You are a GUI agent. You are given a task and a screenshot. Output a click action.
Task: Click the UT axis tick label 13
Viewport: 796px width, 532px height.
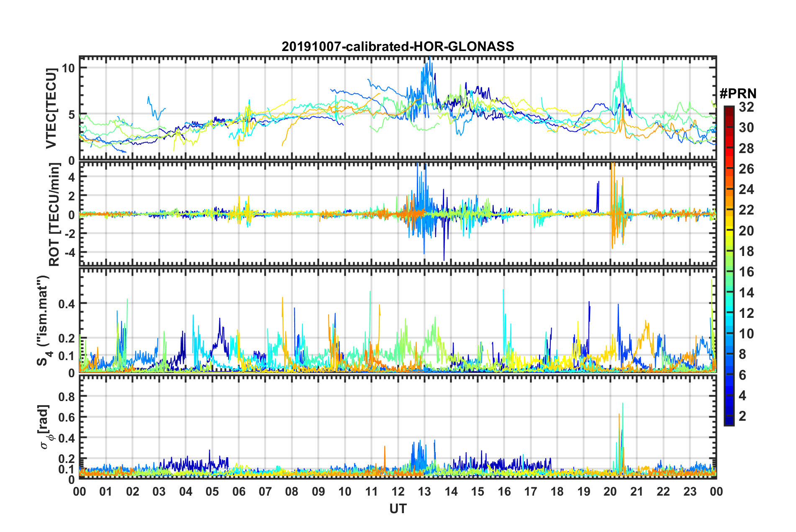[x=424, y=491]
